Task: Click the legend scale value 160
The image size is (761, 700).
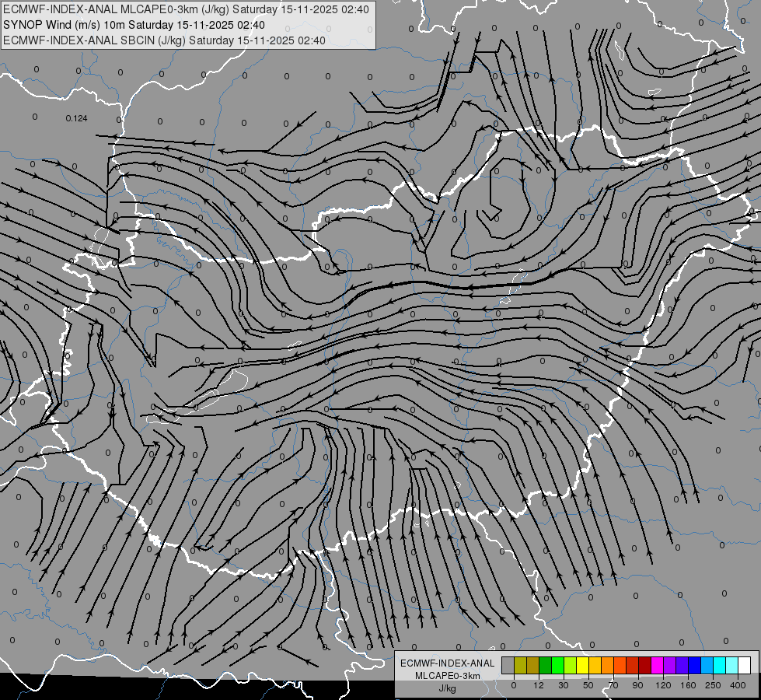Action: pos(688,685)
